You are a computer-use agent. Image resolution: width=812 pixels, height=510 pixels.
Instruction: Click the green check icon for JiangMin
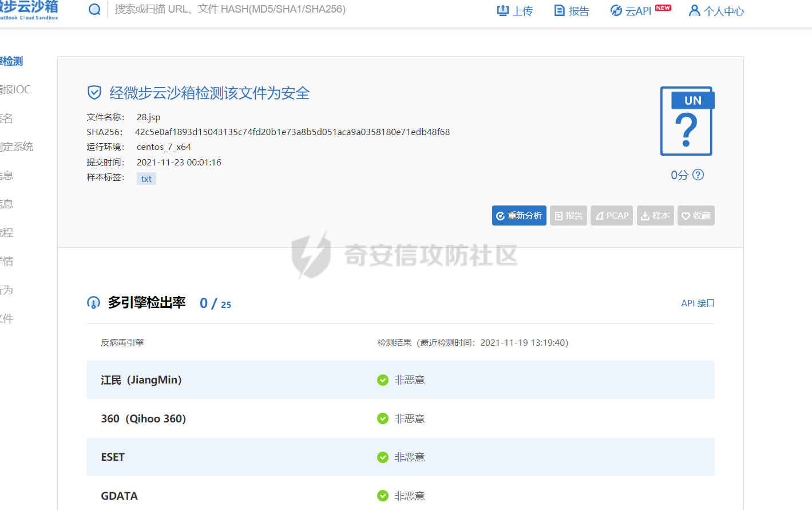coord(383,380)
